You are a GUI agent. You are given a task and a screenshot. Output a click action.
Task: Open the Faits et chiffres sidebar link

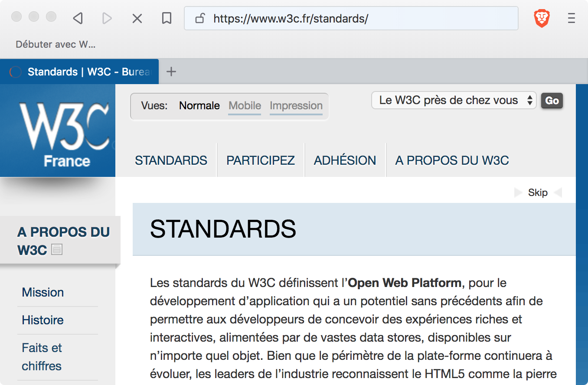(x=42, y=357)
